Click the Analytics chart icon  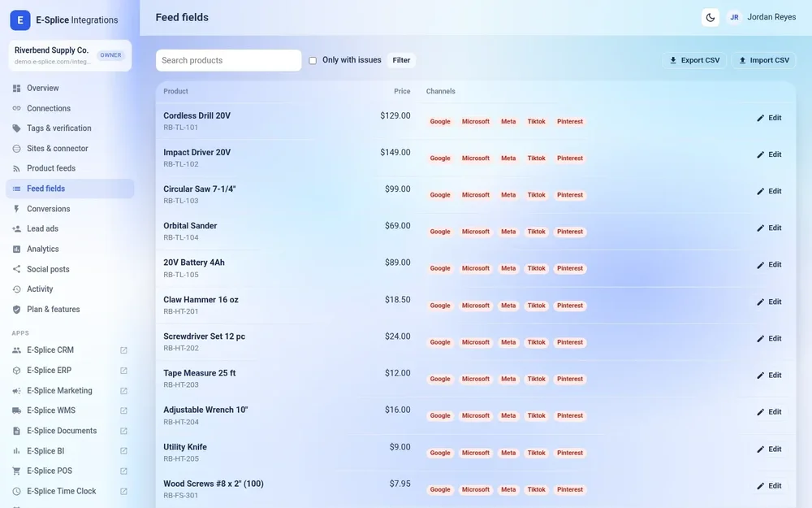click(x=16, y=249)
